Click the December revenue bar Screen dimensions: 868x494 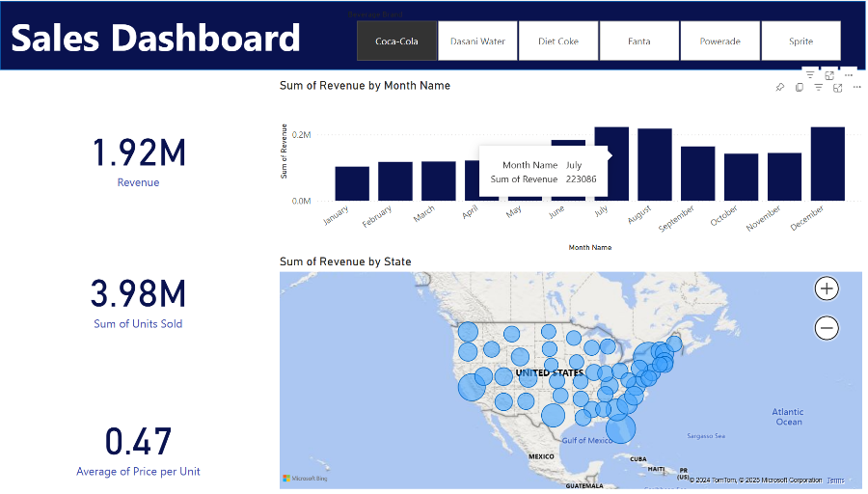(x=827, y=164)
